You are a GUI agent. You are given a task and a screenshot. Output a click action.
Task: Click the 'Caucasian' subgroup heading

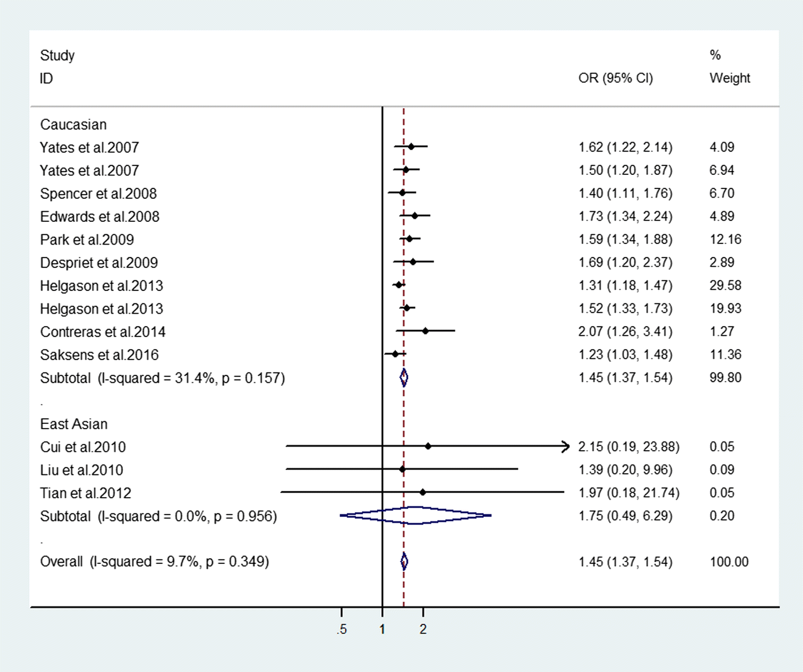click(x=73, y=125)
